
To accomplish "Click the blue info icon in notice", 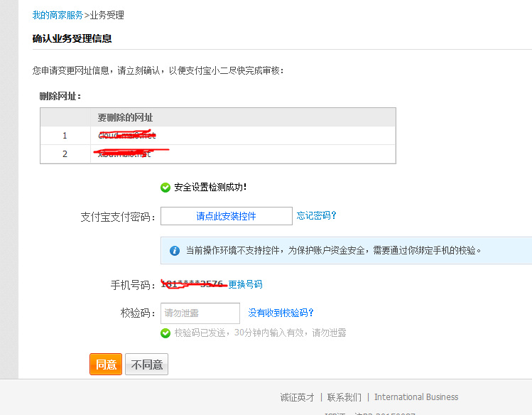I will [x=175, y=251].
